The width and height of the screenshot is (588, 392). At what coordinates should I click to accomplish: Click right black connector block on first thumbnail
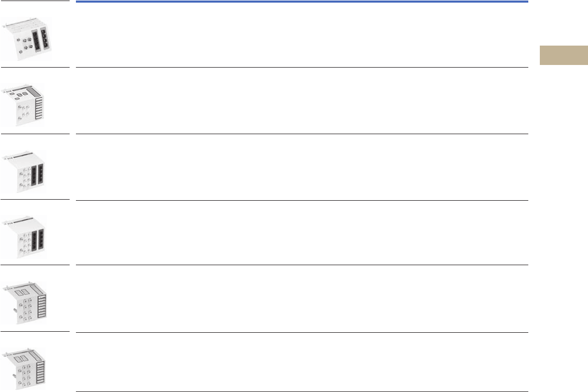[46, 38]
